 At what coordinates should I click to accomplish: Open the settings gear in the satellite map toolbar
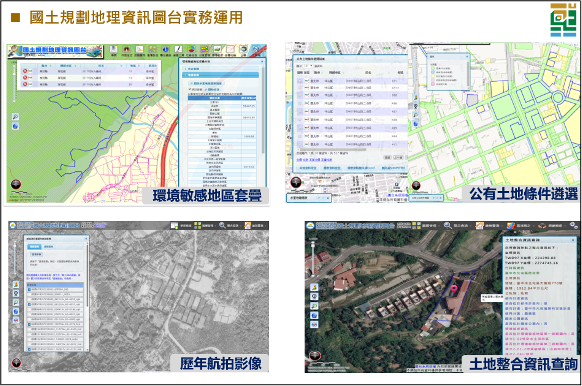pos(573,225)
